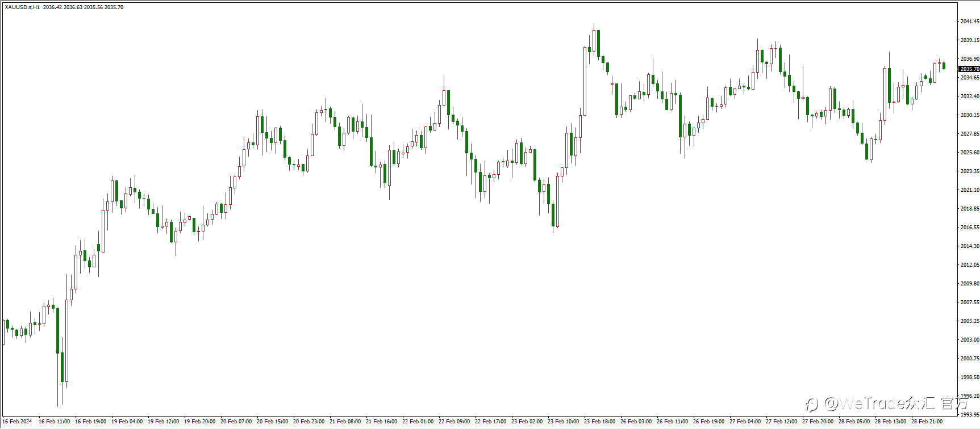The height and width of the screenshot is (429, 980).
Task: Click the 2018.85 price axis label
Action: [x=970, y=209]
